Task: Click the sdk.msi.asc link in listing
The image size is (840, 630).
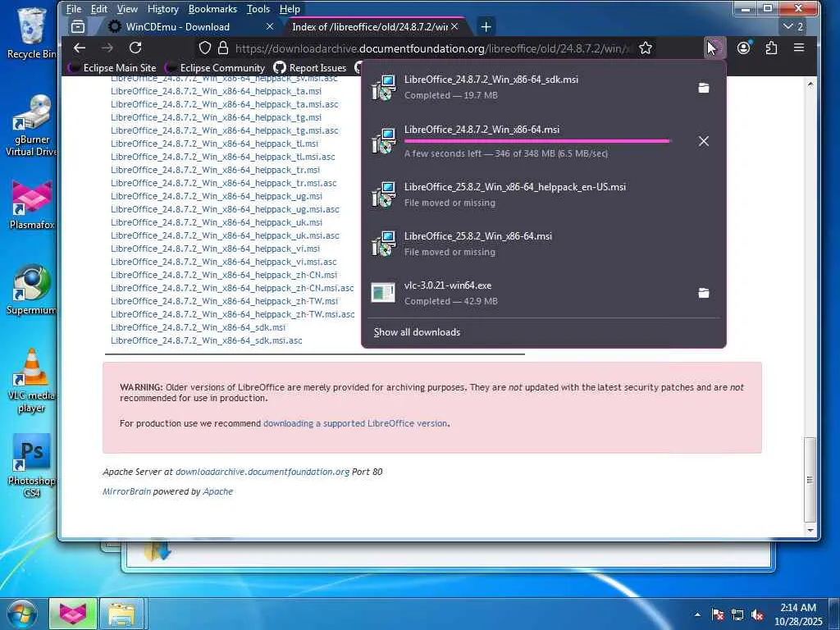Action: tap(206, 340)
